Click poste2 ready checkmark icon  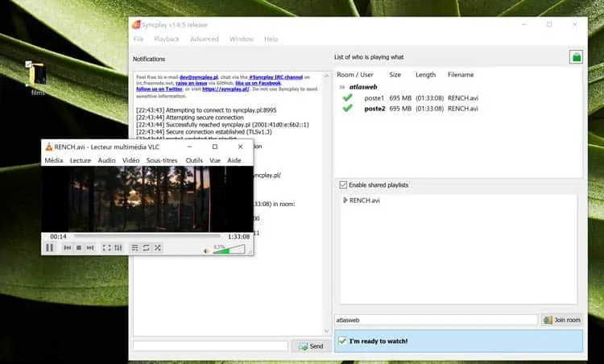coord(347,108)
